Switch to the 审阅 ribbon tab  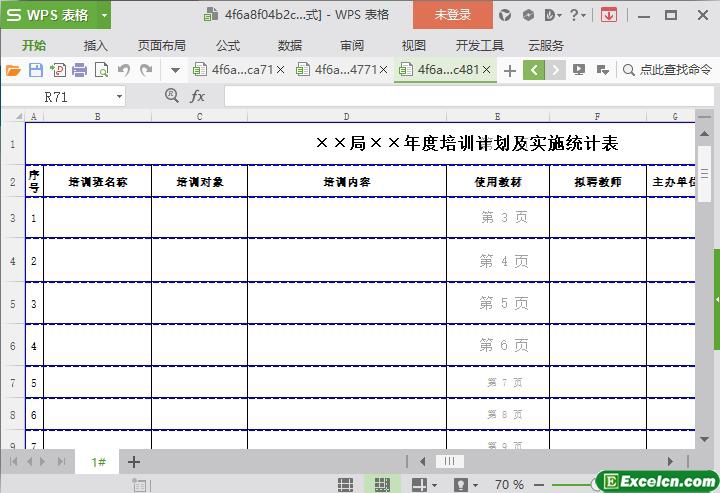pos(352,45)
